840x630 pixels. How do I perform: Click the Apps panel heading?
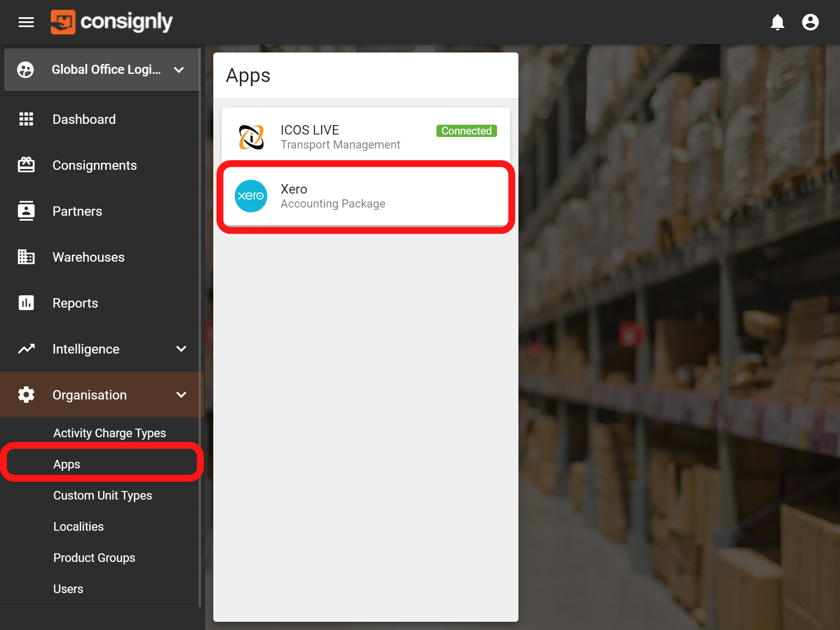248,76
